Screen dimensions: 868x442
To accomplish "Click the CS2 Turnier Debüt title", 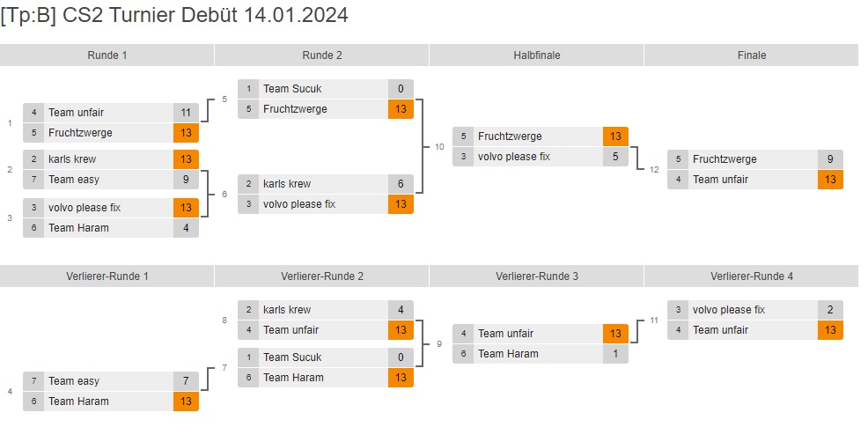I will 174,15.
